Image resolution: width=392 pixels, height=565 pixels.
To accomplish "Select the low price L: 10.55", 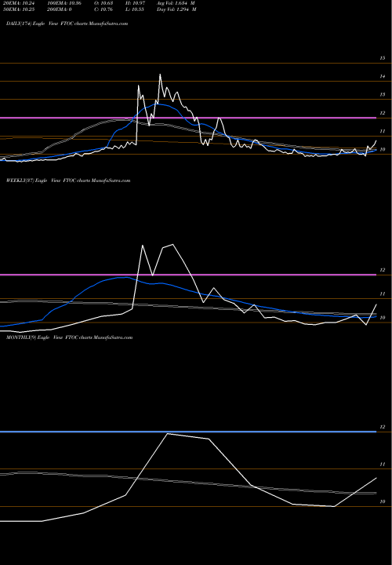I will 134,9.
